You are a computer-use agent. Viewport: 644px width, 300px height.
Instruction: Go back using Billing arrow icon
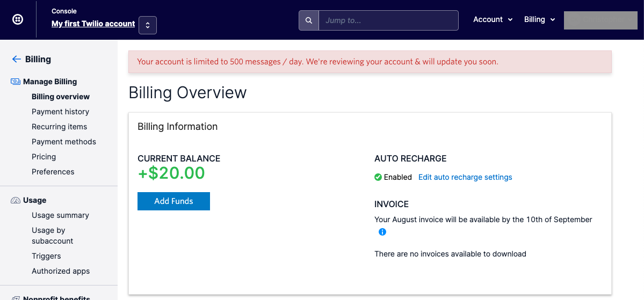17,59
